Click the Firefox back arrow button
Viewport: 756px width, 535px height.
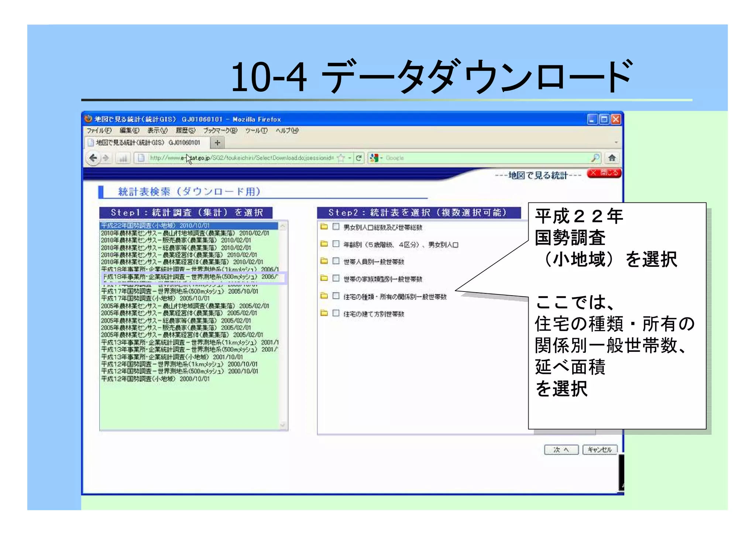[x=93, y=158]
